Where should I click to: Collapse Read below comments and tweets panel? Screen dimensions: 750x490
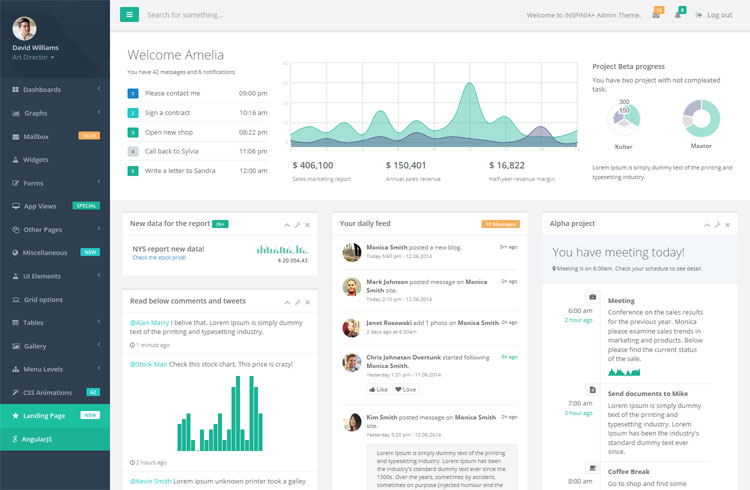coord(287,302)
